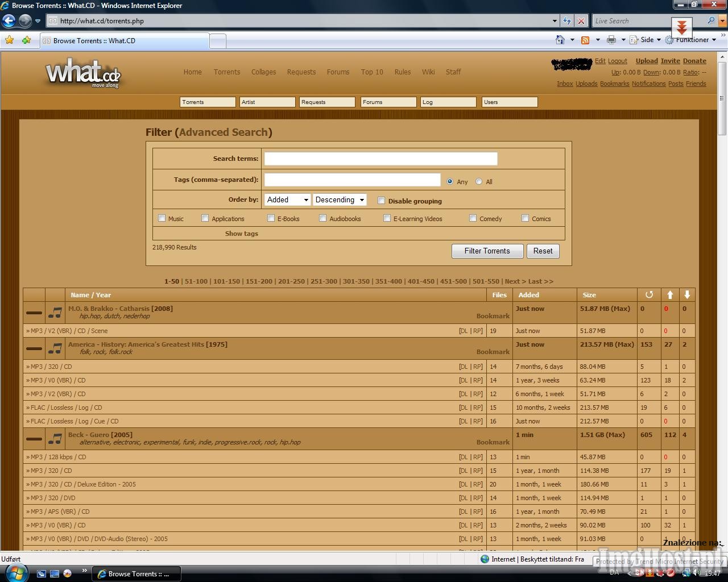Screen dimensions: 728x582
Task: Select the All tags radio button
Action: coord(479,181)
